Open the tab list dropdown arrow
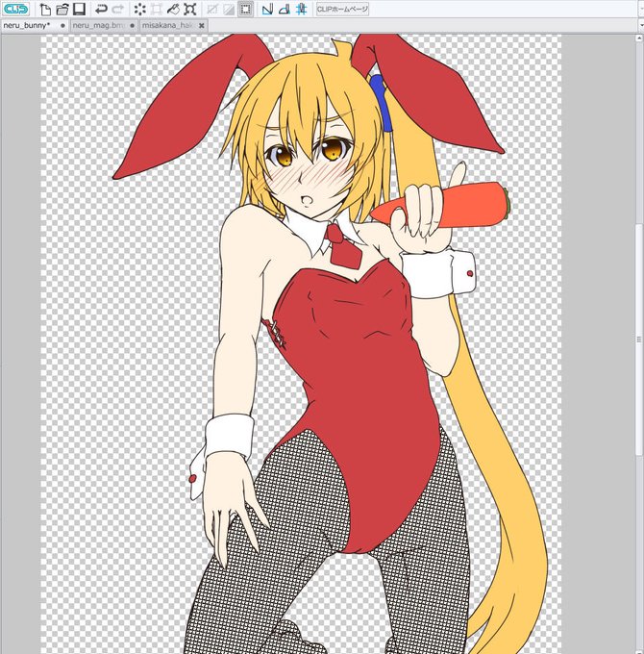 click(x=641, y=25)
